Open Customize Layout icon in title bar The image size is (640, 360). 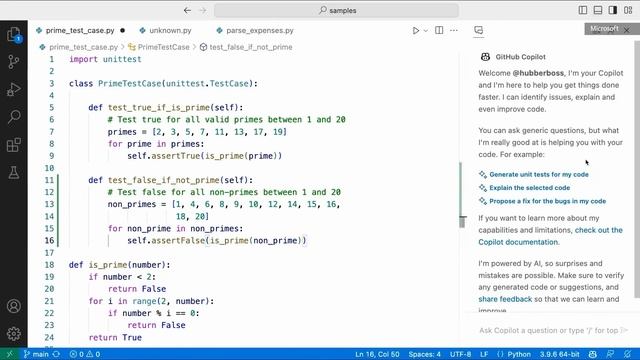click(628, 11)
